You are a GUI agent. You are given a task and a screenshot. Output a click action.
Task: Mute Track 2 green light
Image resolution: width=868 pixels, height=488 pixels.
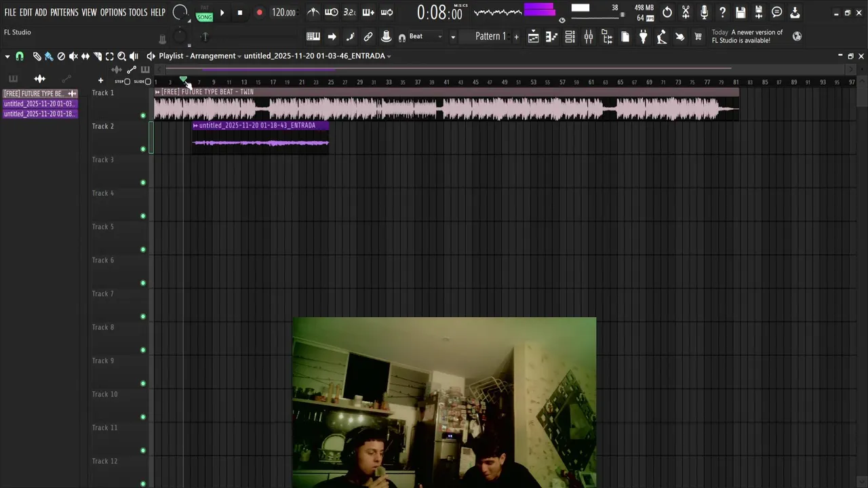coord(142,149)
